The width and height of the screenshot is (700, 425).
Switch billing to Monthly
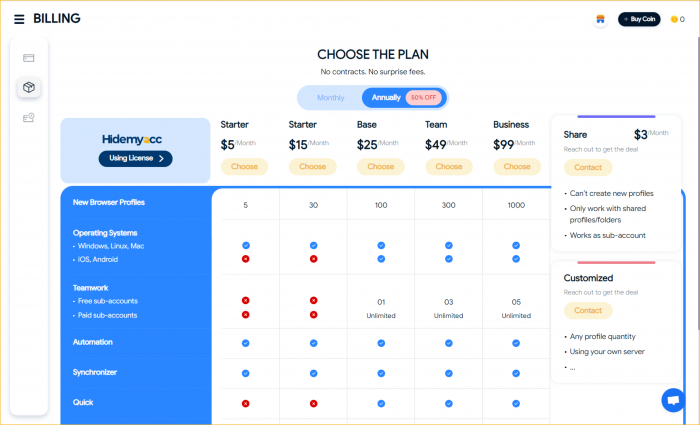point(330,98)
